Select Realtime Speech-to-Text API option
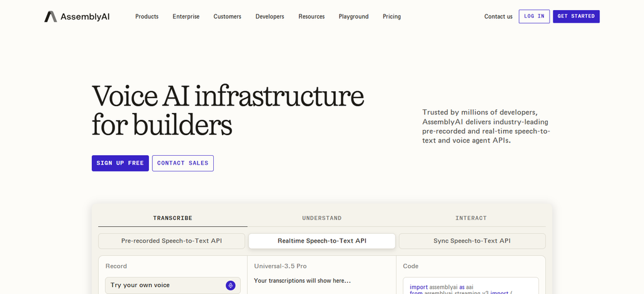 tap(322, 241)
